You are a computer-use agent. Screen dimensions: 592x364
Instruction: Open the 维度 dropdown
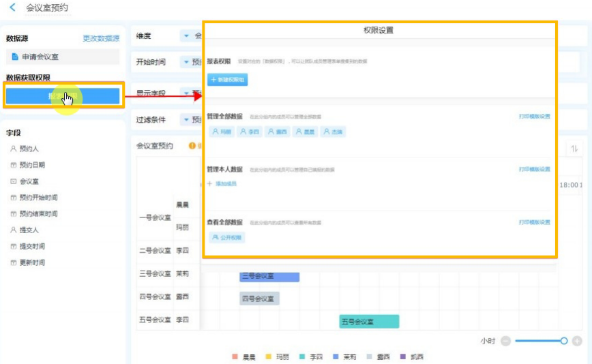pos(186,35)
